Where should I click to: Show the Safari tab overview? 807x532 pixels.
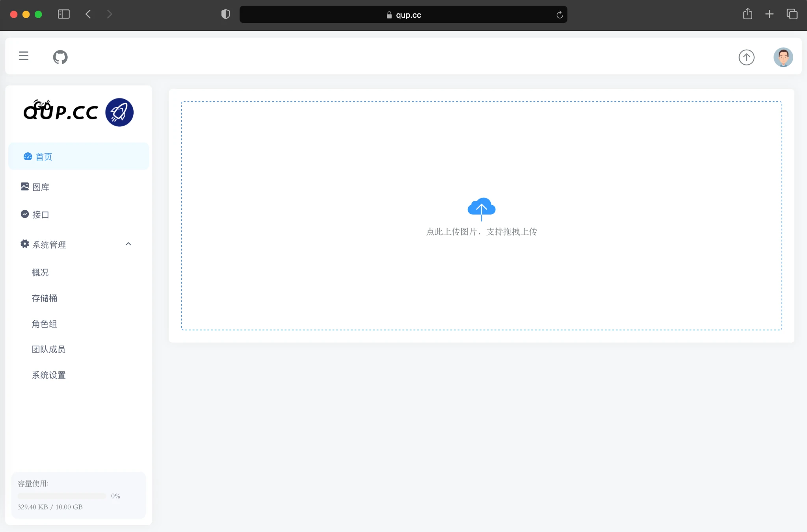click(792, 15)
